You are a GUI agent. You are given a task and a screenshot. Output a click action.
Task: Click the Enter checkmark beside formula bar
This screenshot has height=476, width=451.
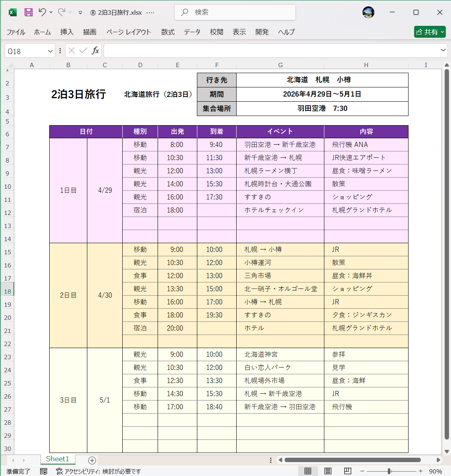pos(82,50)
